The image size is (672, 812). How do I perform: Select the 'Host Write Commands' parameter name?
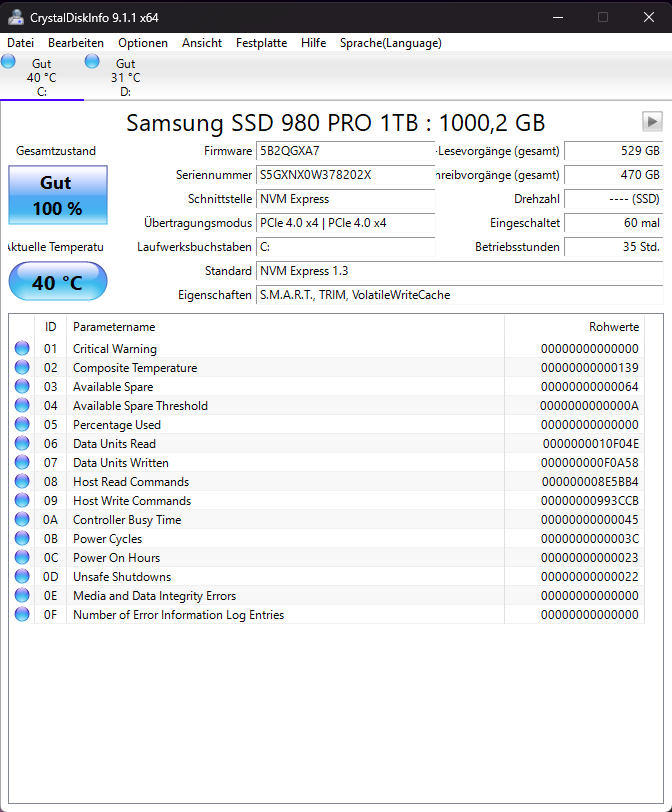click(132, 501)
